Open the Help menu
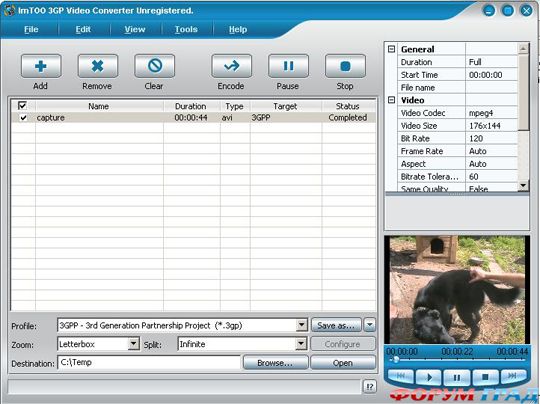 tap(238, 30)
